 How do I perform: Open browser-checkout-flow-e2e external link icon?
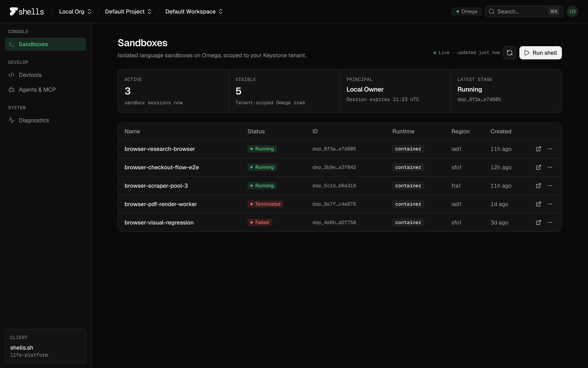[x=538, y=167]
